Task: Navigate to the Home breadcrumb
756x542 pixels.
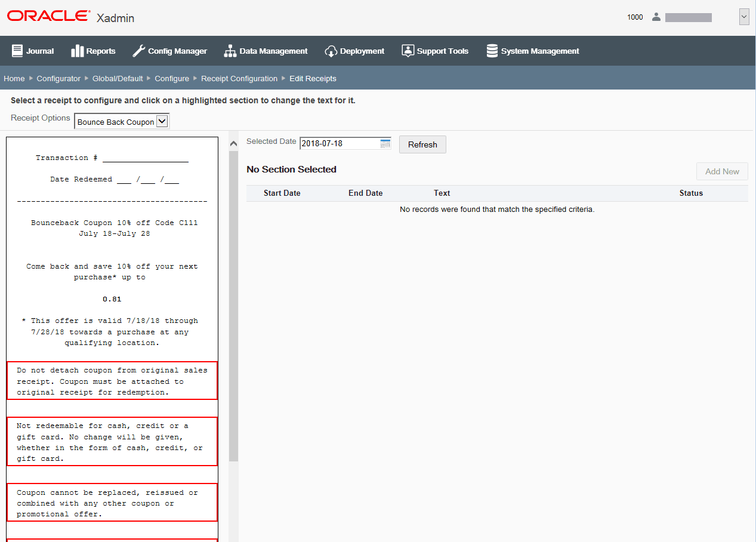Action: tap(14, 78)
